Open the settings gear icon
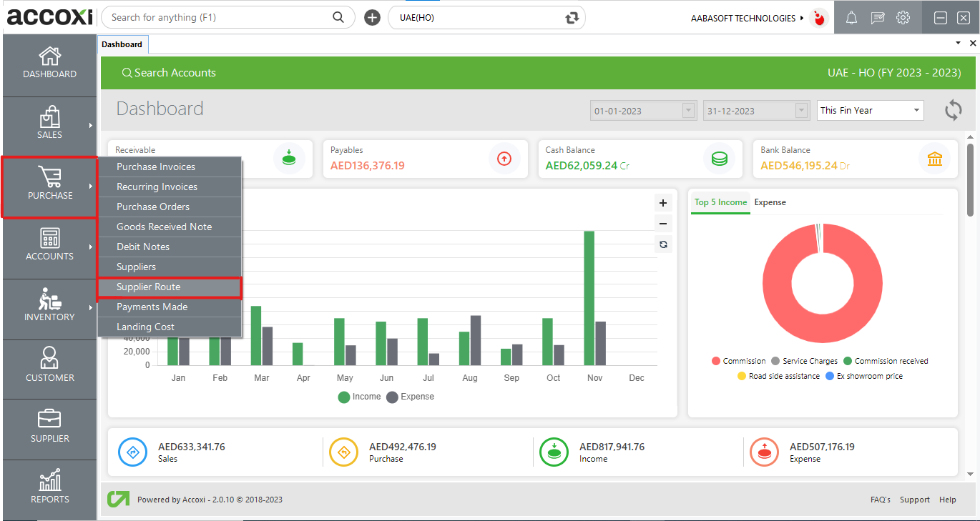Image resolution: width=980 pixels, height=521 pixels. coord(903,18)
